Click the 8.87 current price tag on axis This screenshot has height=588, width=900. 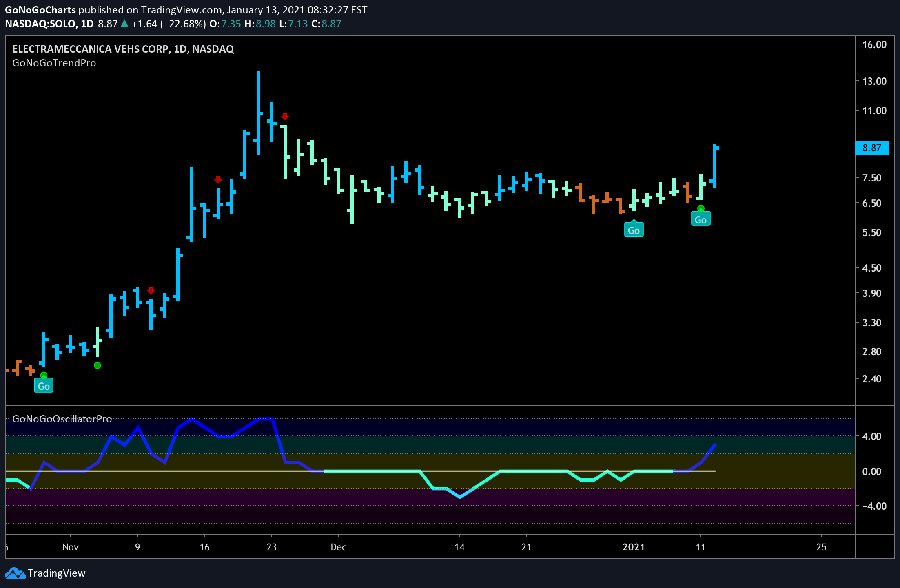pyautogui.click(x=871, y=148)
